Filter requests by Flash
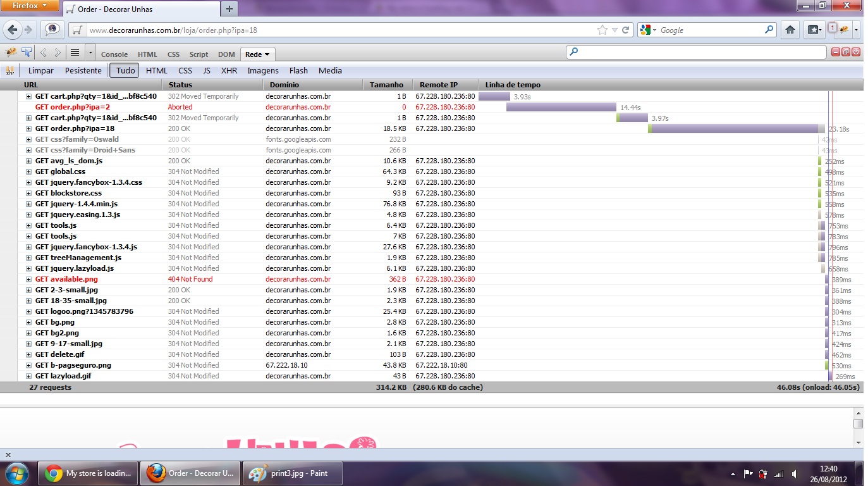The image size is (868, 486). click(x=299, y=71)
